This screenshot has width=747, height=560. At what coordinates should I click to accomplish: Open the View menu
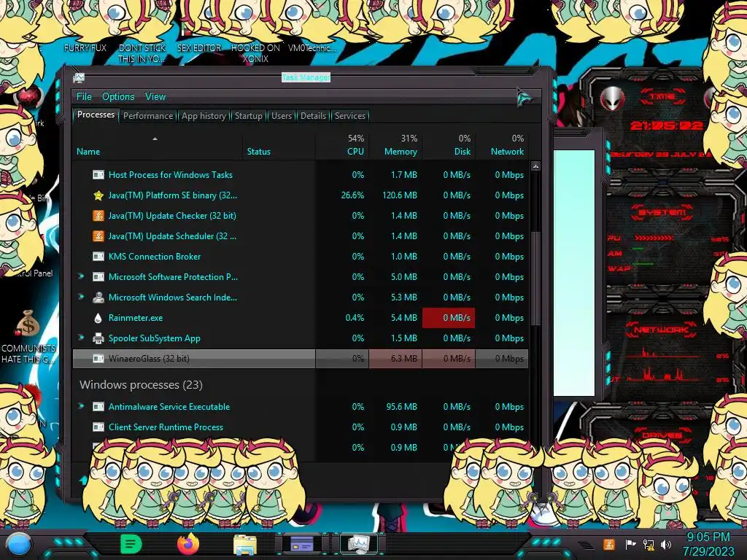point(155,97)
